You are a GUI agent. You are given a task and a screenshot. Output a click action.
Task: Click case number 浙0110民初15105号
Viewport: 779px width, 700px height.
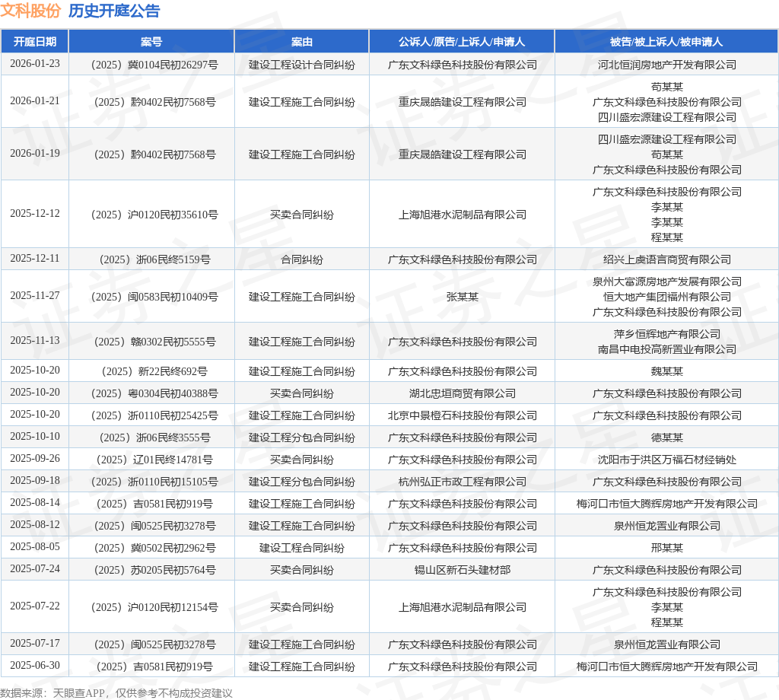(154, 482)
